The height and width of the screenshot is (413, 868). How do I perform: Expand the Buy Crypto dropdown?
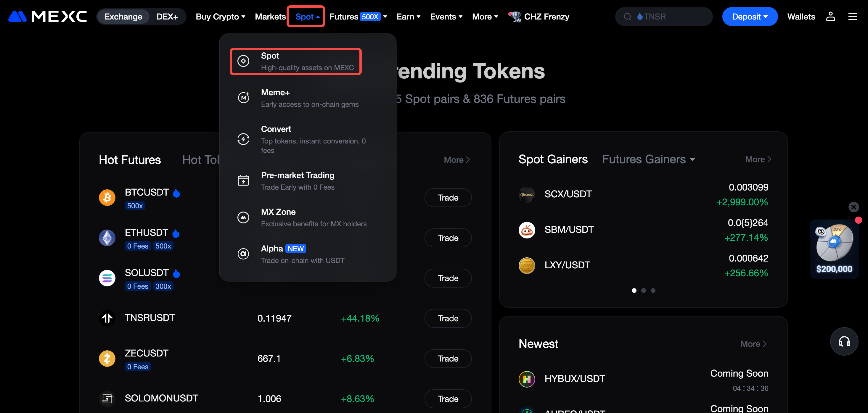220,17
